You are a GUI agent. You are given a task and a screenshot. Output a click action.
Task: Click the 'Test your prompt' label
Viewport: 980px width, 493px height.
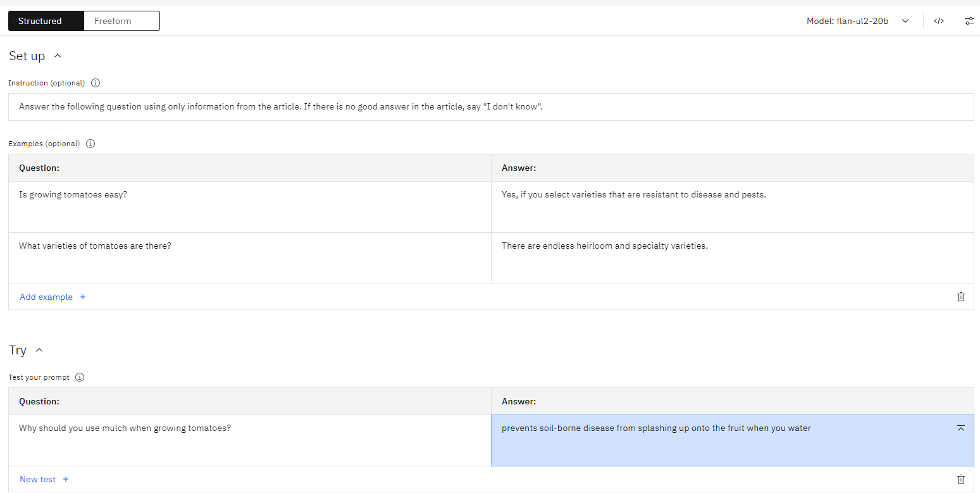pos(39,377)
